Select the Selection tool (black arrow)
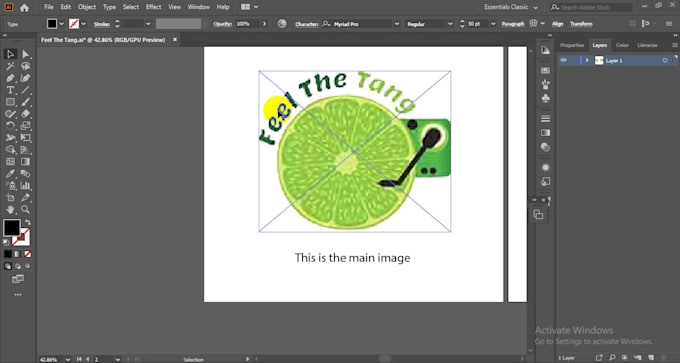Screen dimensions: 680x363 [10, 54]
